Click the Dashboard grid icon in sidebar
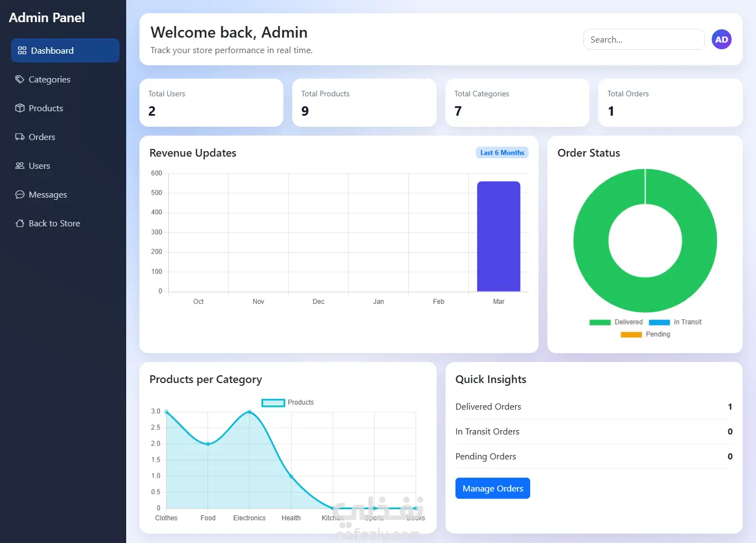This screenshot has width=756, height=543. click(x=22, y=50)
